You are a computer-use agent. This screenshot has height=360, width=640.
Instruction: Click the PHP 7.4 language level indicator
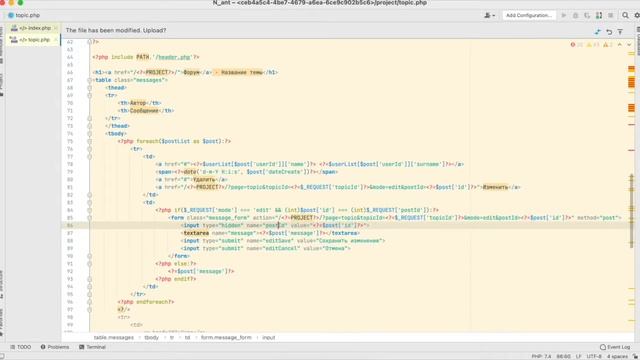(x=541, y=356)
